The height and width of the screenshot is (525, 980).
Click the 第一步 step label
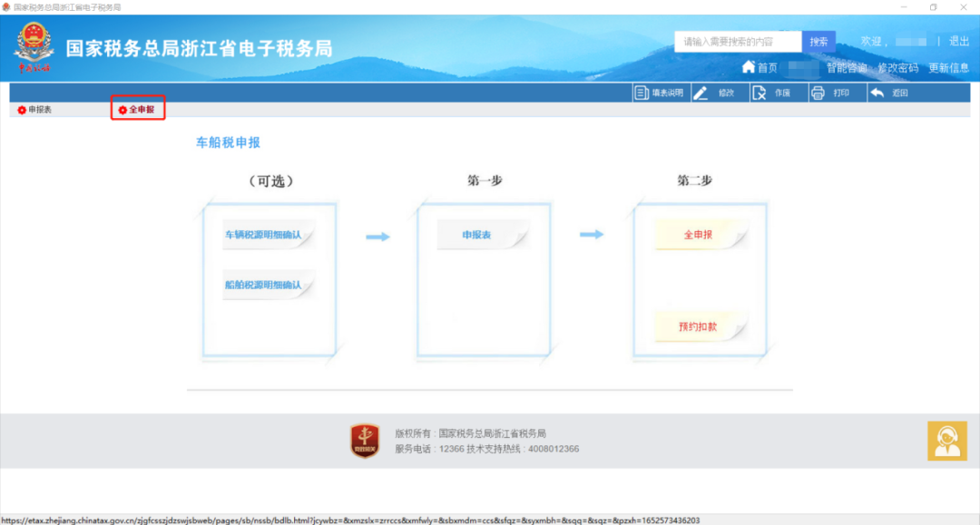tap(485, 180)
